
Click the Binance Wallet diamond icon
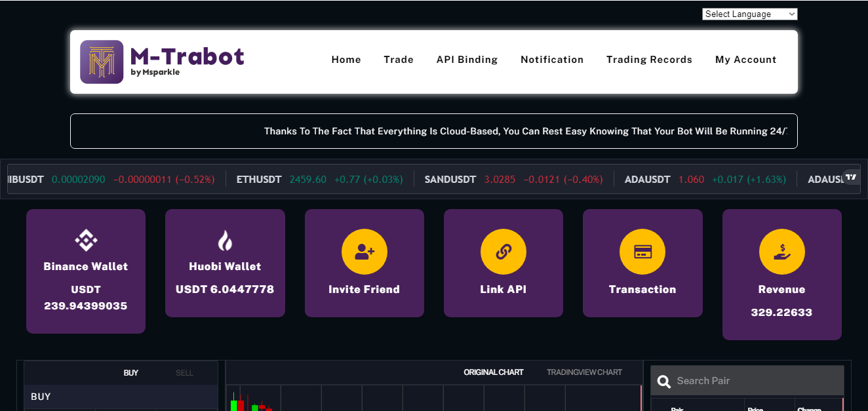(86, 241)
